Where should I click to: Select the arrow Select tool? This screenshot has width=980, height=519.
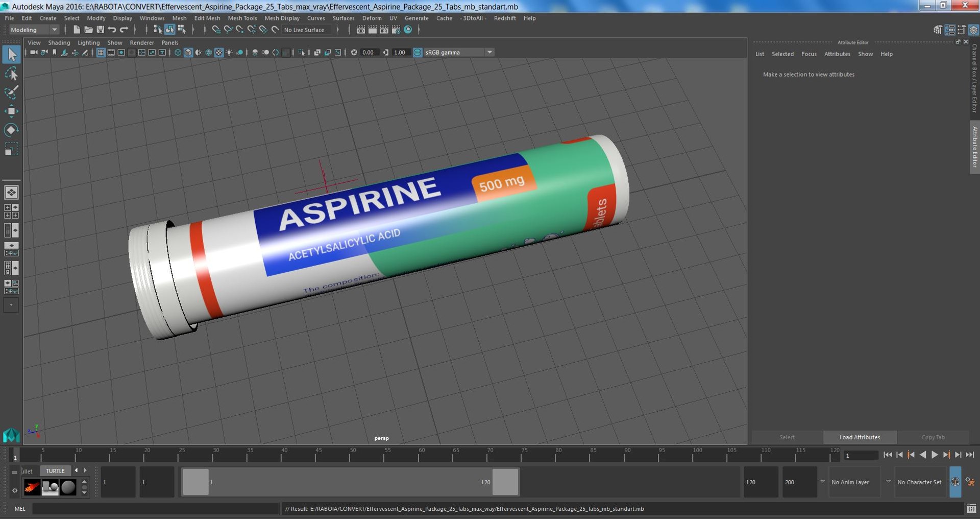pos(11,55)
